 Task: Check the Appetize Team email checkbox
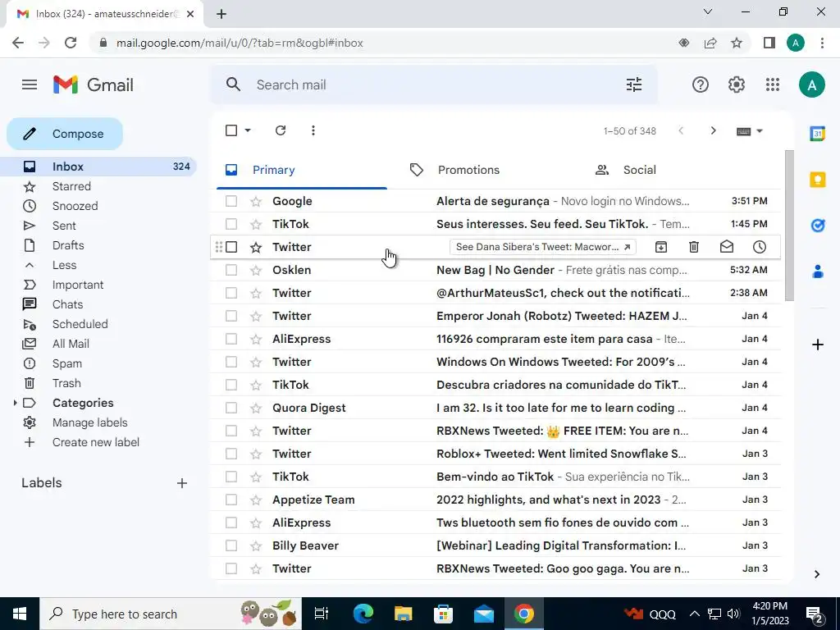[x=231, y=500]
